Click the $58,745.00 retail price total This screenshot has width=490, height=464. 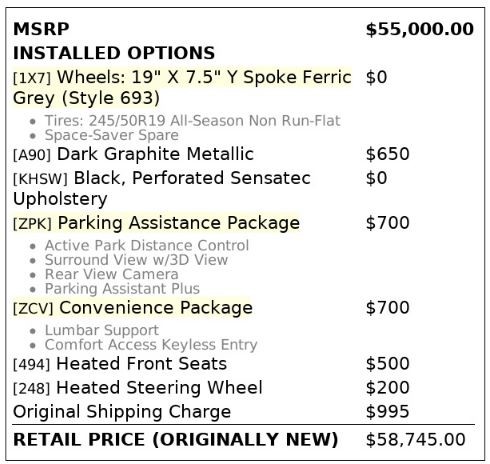coord(415,439)
